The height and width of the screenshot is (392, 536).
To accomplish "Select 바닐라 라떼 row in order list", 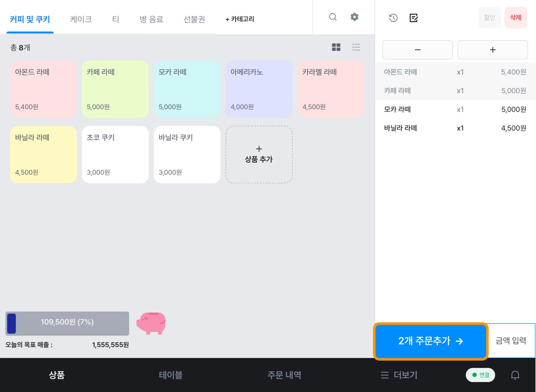I will [x=455, y=128].
